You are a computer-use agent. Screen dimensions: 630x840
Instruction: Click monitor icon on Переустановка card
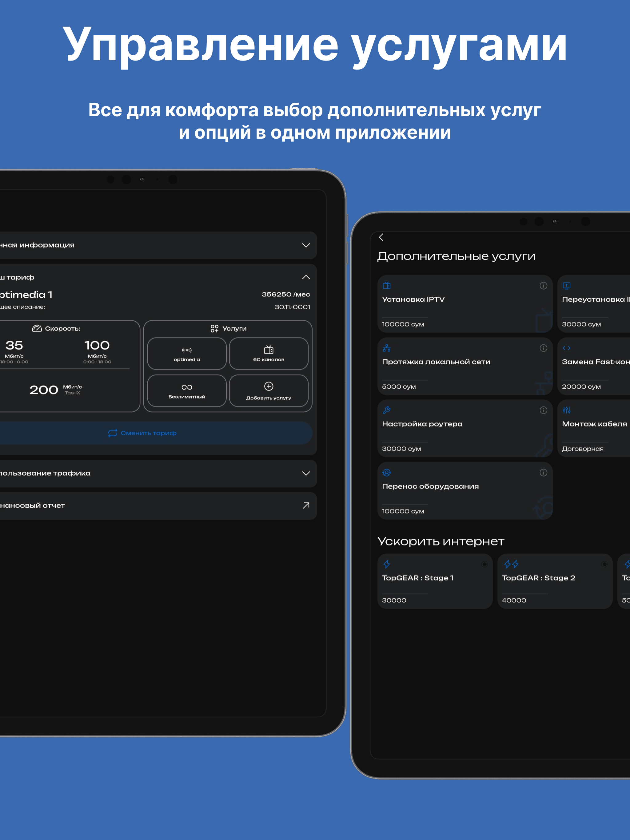567,286
